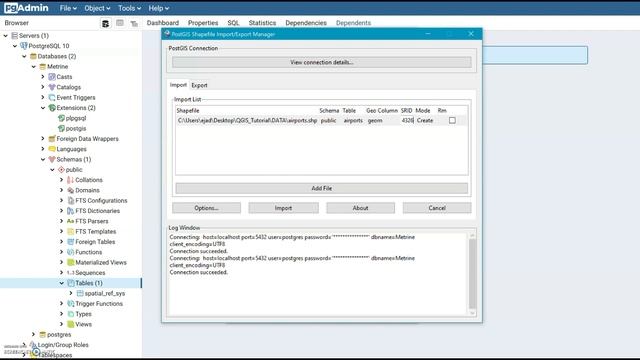This screenshot has height=360, width=640.
Task: Click the Casts node icon
Action: (52, 77)
